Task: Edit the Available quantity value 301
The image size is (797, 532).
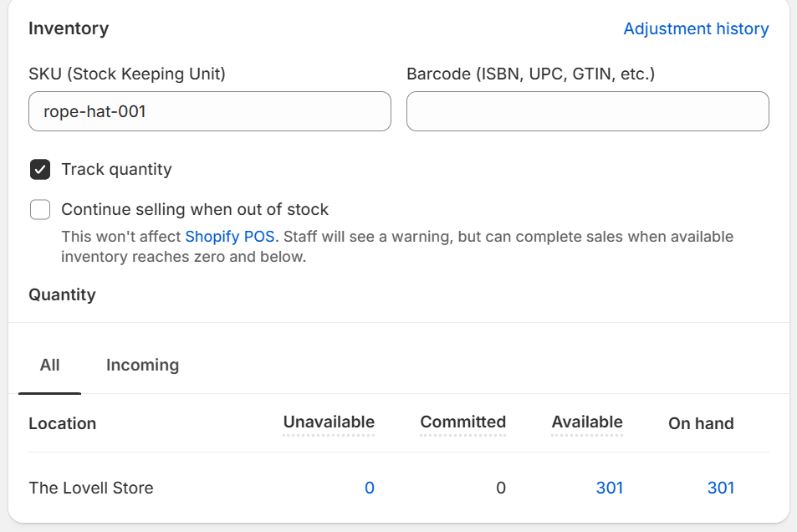Action: (609, 488)
